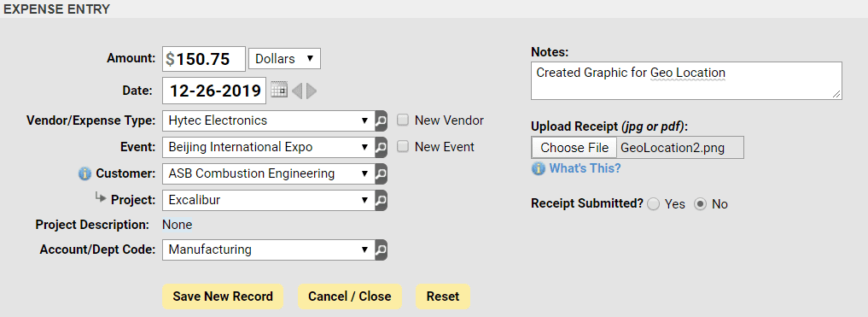Search events with magnifier icon
Viewport: 868px width, 317px height.
coord(381,148)
